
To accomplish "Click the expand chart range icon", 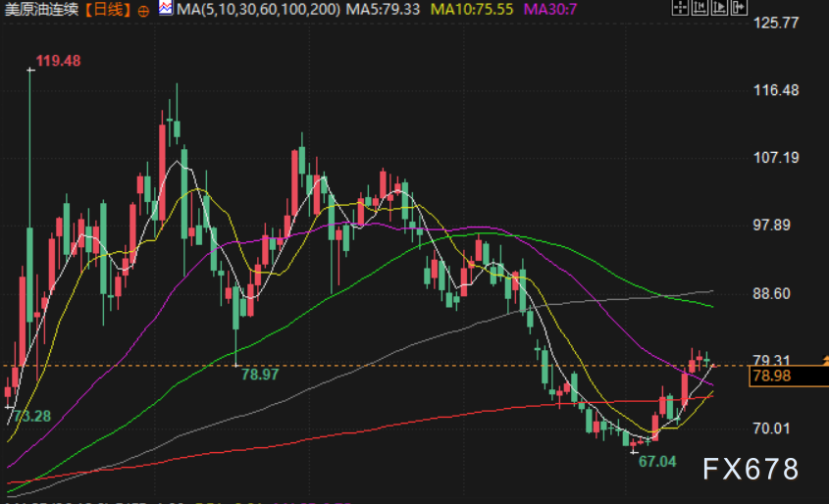I will click(719, 8).
